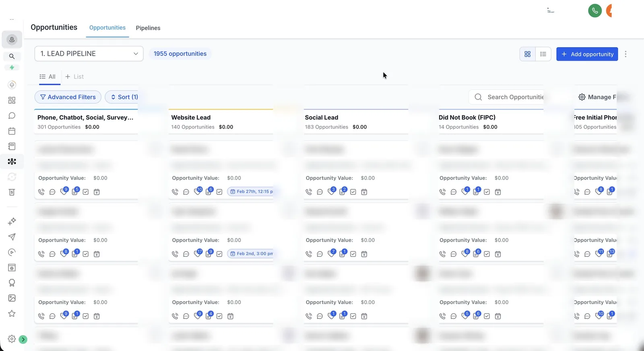The image size is (644, 351).
Task: Click task checkbox icon beside Feb 27th appointment
Action: [219, 192]
